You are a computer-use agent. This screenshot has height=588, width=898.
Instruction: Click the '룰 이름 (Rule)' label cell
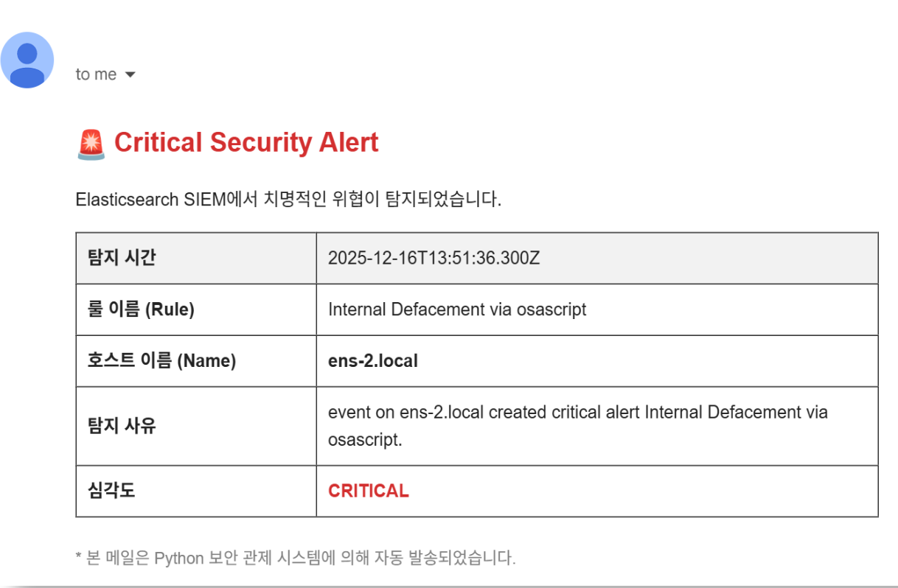[x=141, y=309]
